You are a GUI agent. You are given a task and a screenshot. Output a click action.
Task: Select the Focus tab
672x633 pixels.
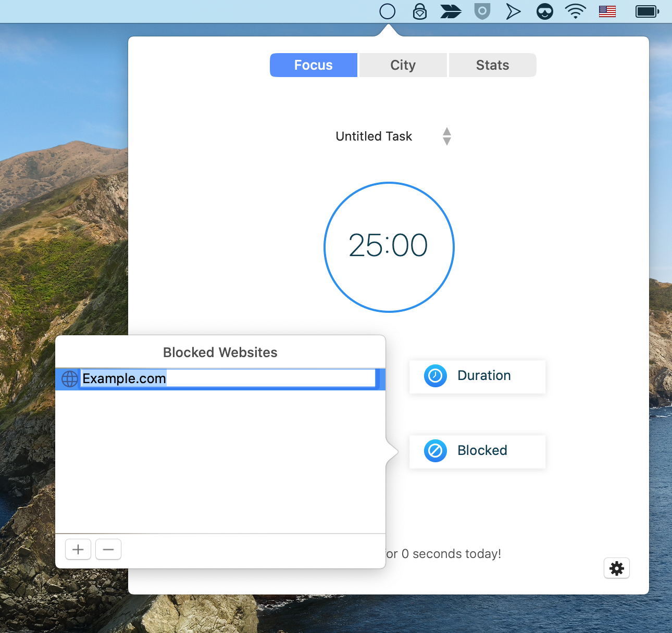313,65
